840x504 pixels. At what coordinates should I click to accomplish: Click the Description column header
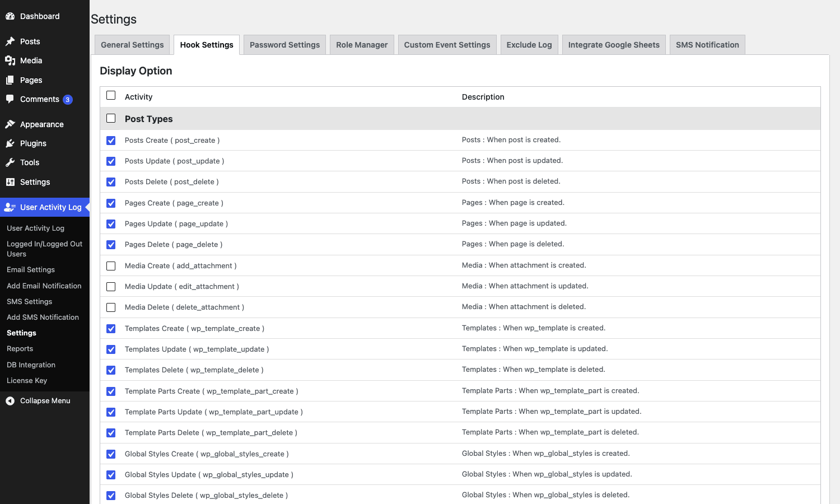tap(483, 97)
